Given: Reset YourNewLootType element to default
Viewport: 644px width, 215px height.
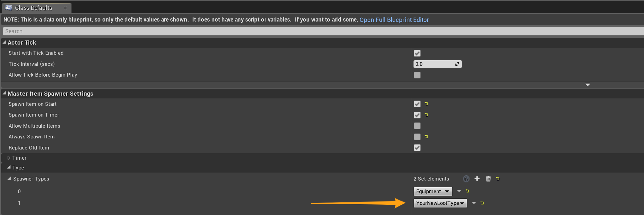Looking at the screenshot, I should pos(482,203).
